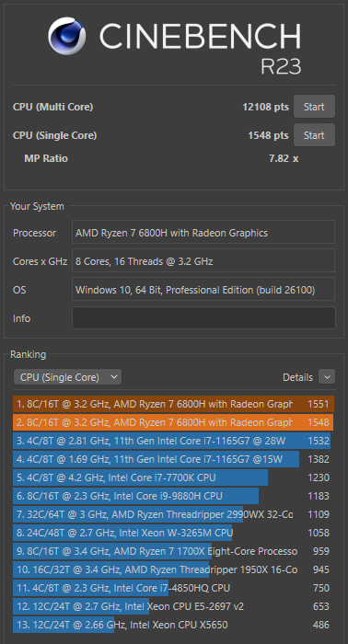Start the CPU Multi Core benchmark
Image resolution: width=348 pixels, height=644 pixels.
tap(314, 107)
